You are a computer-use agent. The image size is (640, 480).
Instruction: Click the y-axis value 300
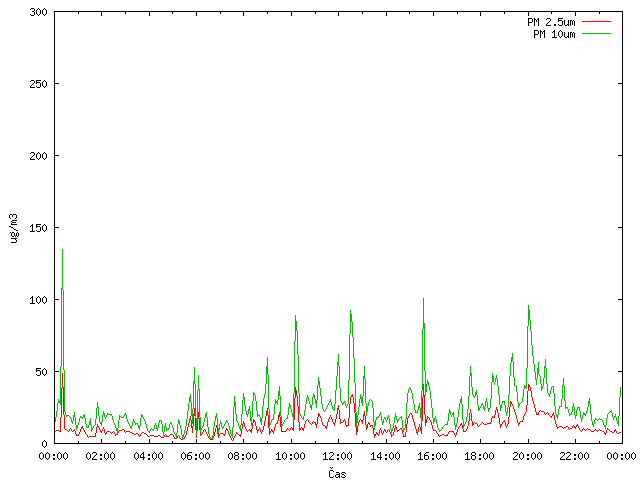coord(38,12)
